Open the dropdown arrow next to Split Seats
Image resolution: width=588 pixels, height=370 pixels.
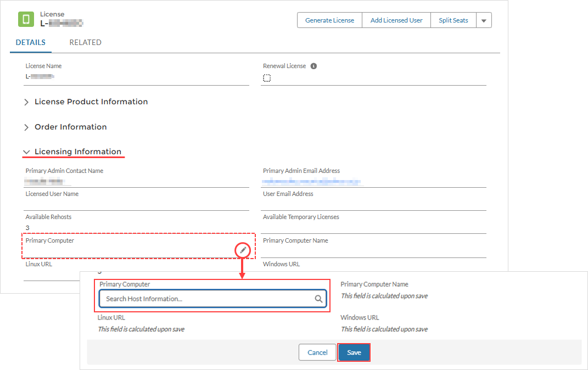point(484,20)
